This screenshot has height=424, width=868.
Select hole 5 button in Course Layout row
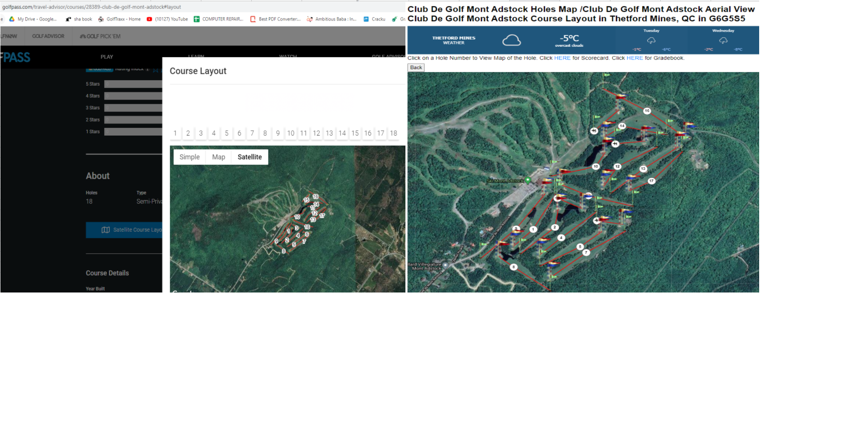[x=227, y=133]
